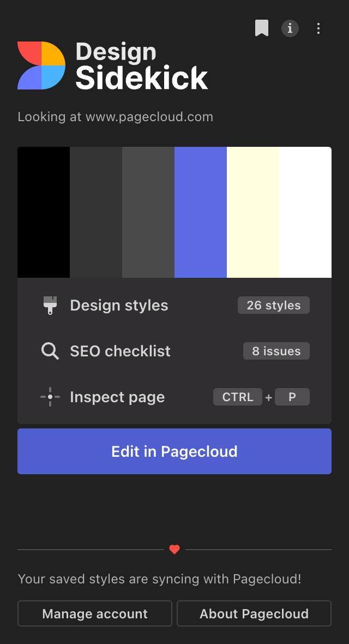This screenshot has width=349, height=644.
Task: Open the About Pagecloud button
Action: [254, 613]
